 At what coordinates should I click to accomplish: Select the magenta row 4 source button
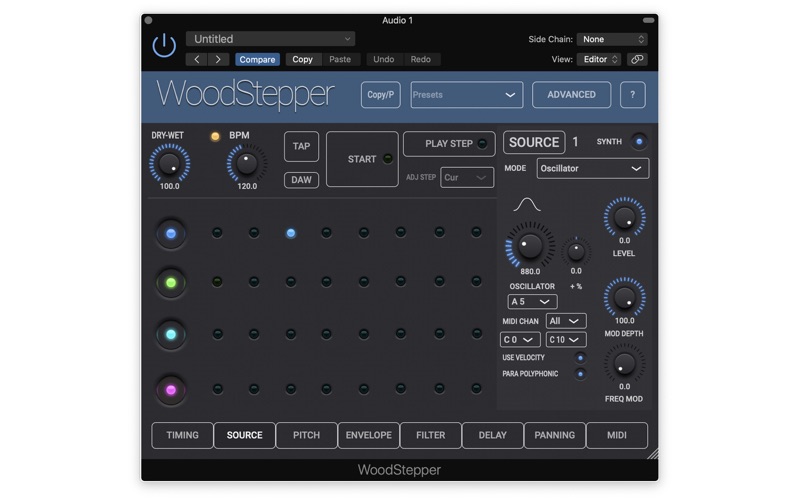coord(171,390)
